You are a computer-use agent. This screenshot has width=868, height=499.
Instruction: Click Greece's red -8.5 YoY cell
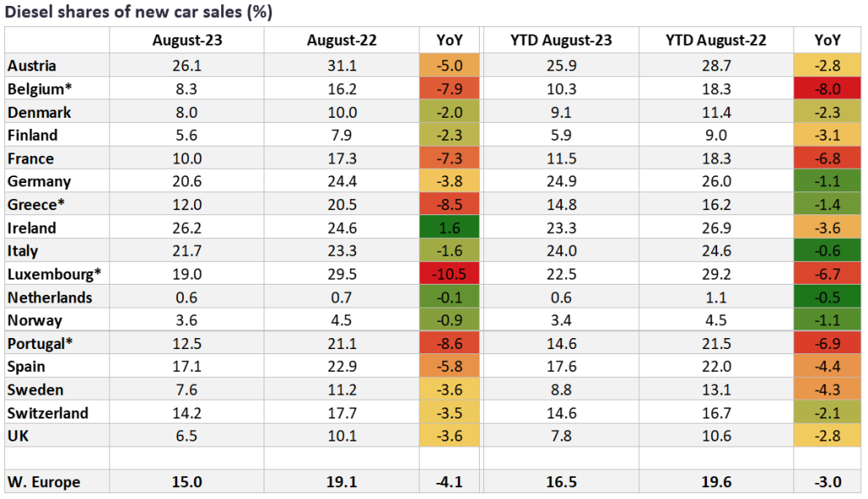tap(448, 205)
